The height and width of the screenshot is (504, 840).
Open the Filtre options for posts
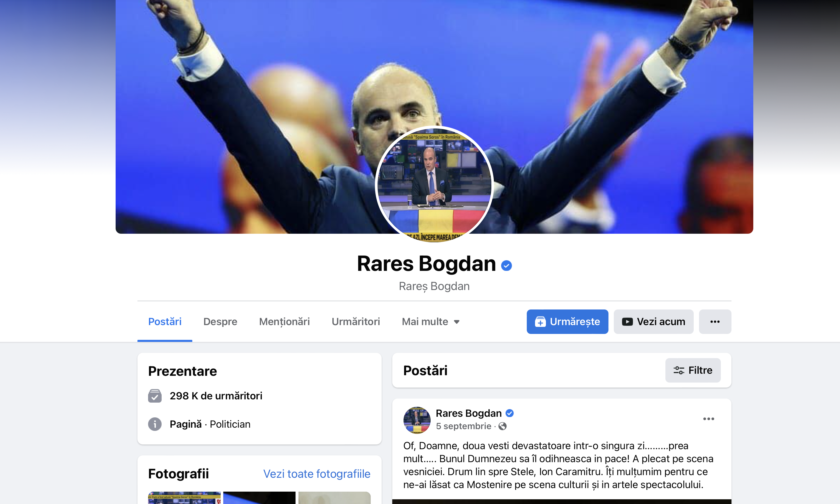[x=693, y=370]
